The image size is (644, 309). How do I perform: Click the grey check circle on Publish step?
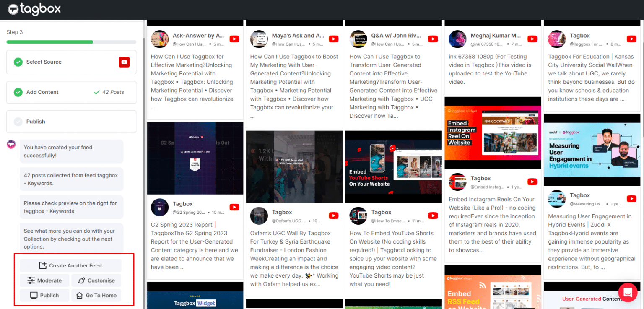pos(18,121)
